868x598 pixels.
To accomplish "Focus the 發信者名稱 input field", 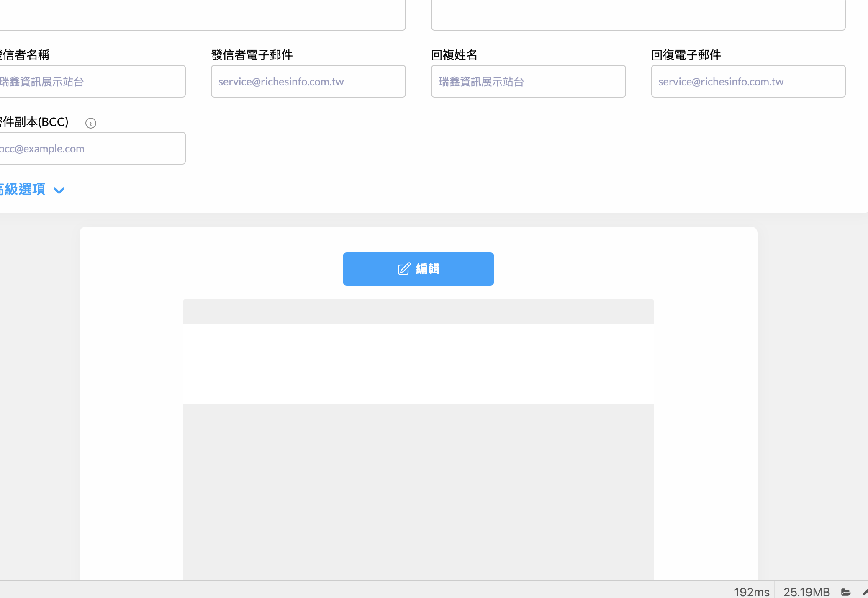I will coord(92,81).
